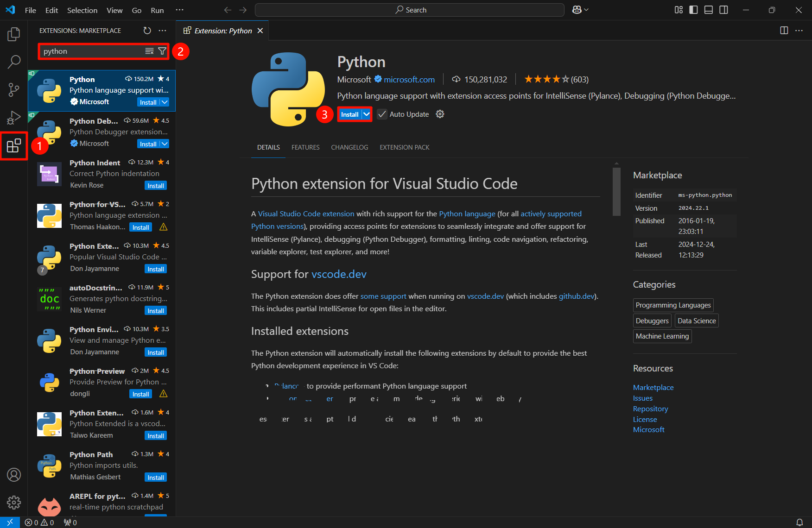
Task: Toggle the bottom panel layout button
Action: 708,10
